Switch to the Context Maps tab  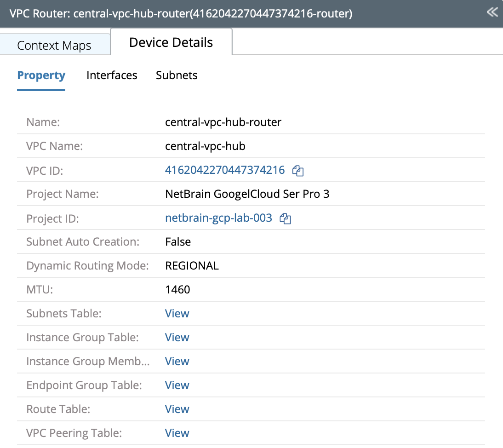(x=54, y=46)
